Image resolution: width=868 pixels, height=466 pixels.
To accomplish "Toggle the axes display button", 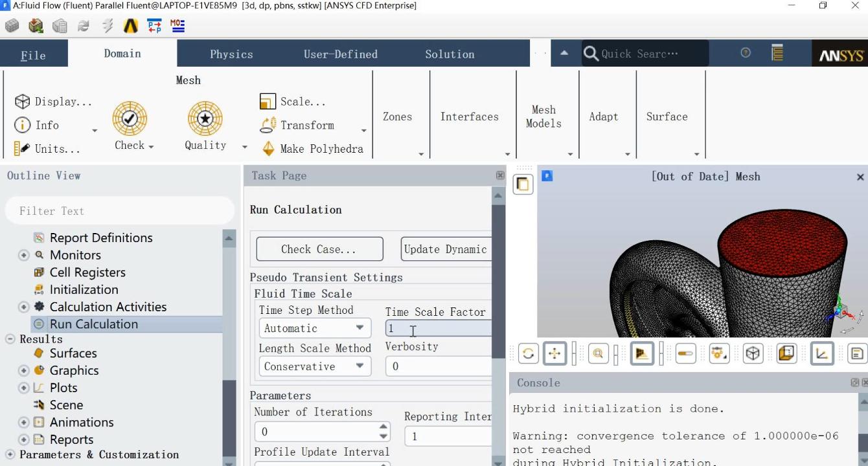I will click(822, 353).
